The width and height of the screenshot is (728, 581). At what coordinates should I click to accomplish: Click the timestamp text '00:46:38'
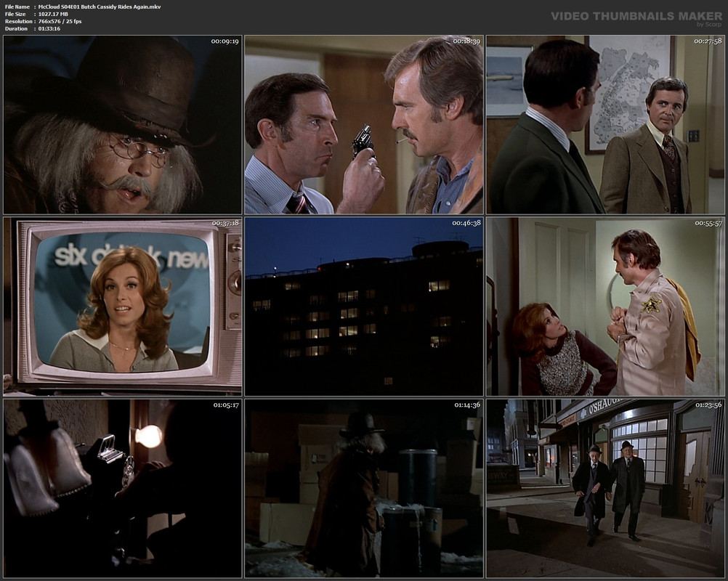[x=466, y=223]
